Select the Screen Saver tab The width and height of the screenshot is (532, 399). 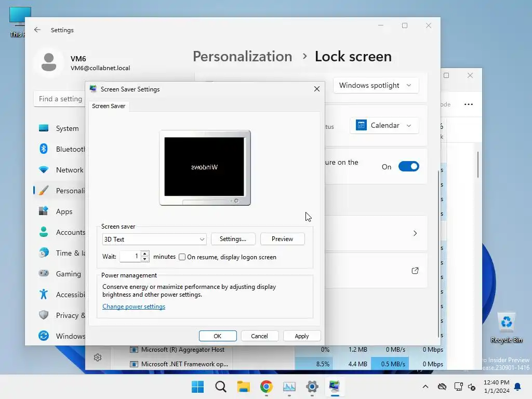pyautogui.click(x=109, y=106)
